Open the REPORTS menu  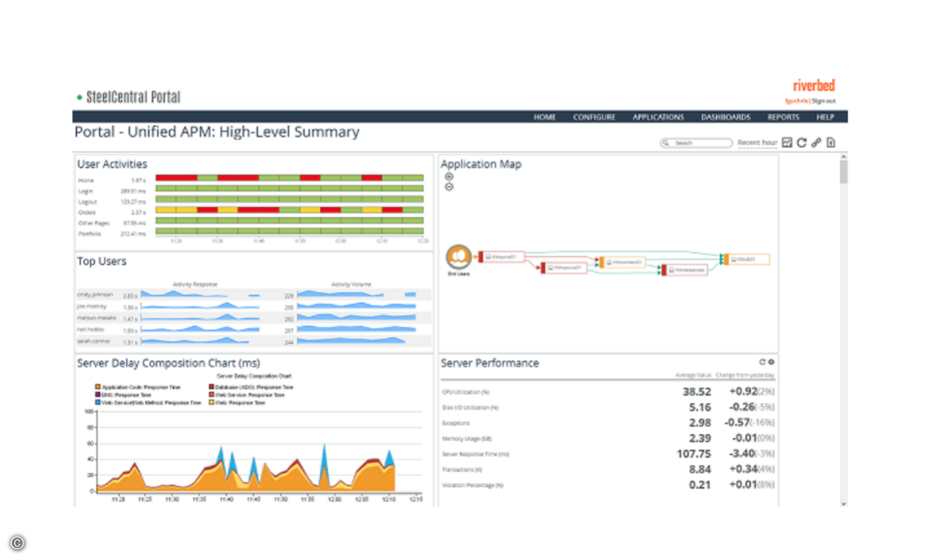click(783, 117)
